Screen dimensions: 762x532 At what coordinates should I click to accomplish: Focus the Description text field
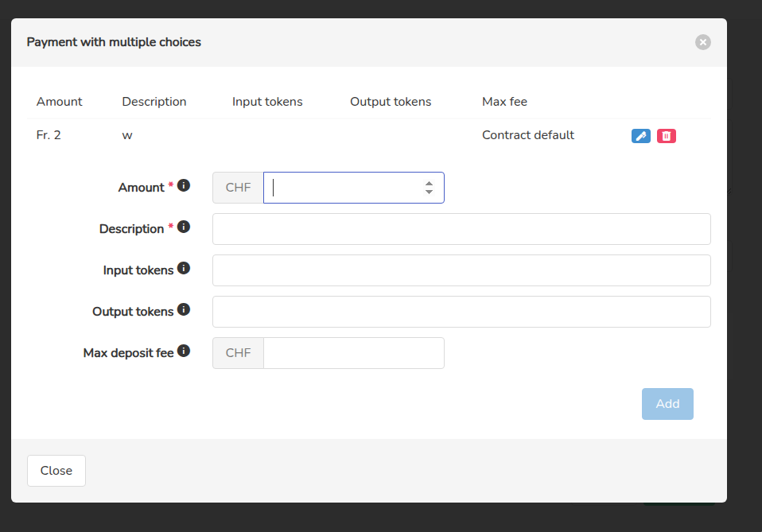pos(461,229)
